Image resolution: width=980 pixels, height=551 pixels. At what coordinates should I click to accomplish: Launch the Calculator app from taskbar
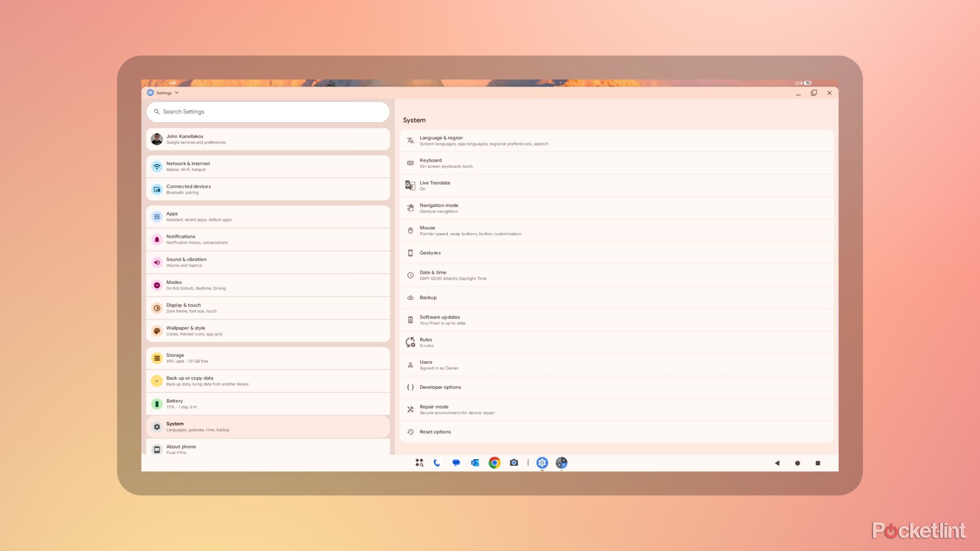pos(562,463)
